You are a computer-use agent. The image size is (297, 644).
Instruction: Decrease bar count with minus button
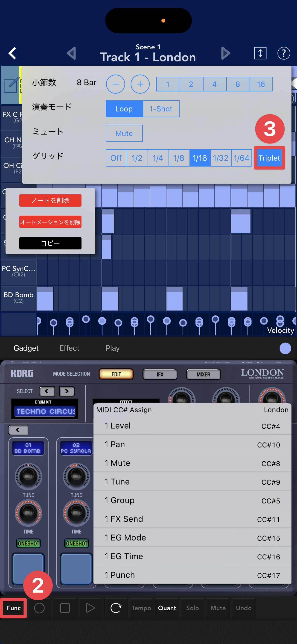[x=116, y=84]
